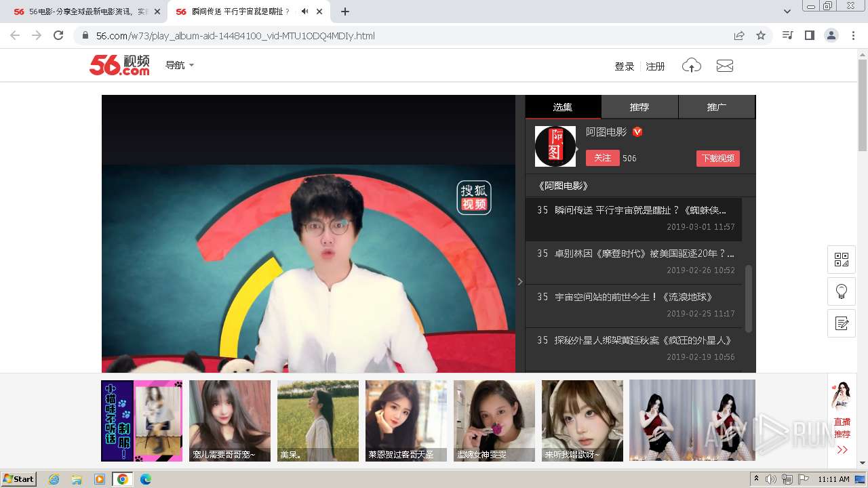868x488 pixels.
Task: Go back in the browser
Action: tap(15, 36)
